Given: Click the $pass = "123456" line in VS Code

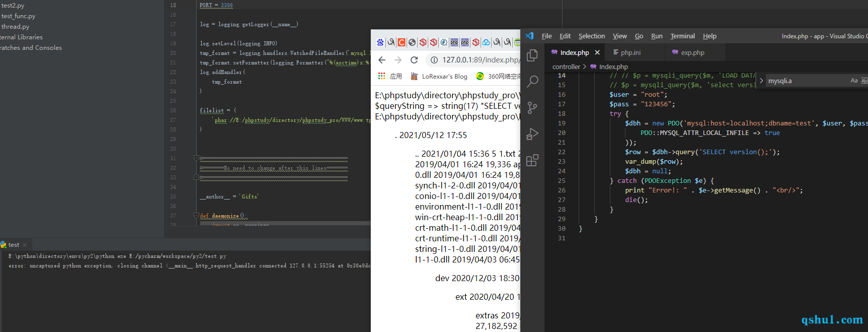Looking at the screenshot, I should click(x=642, y=104).
